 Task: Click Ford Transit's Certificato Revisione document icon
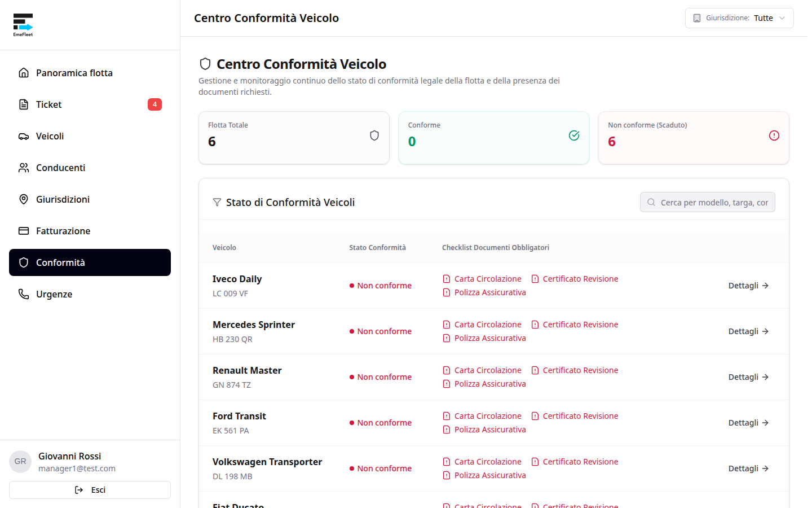pos(535,416)
